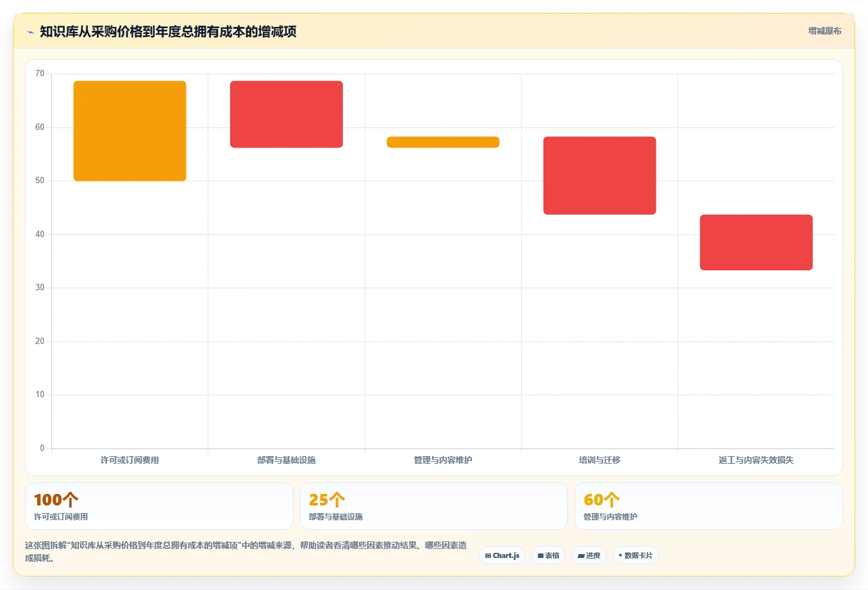
Task: Click the y-axis value 30
Action: click(x=40, y=288)
